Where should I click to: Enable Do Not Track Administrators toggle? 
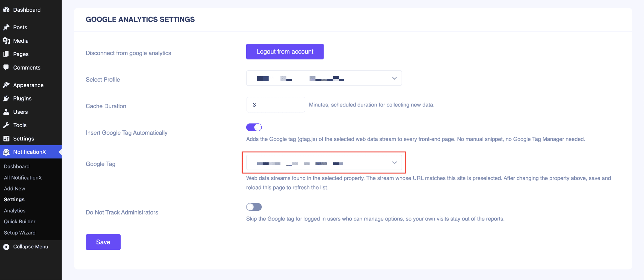(x=254, y=207)
